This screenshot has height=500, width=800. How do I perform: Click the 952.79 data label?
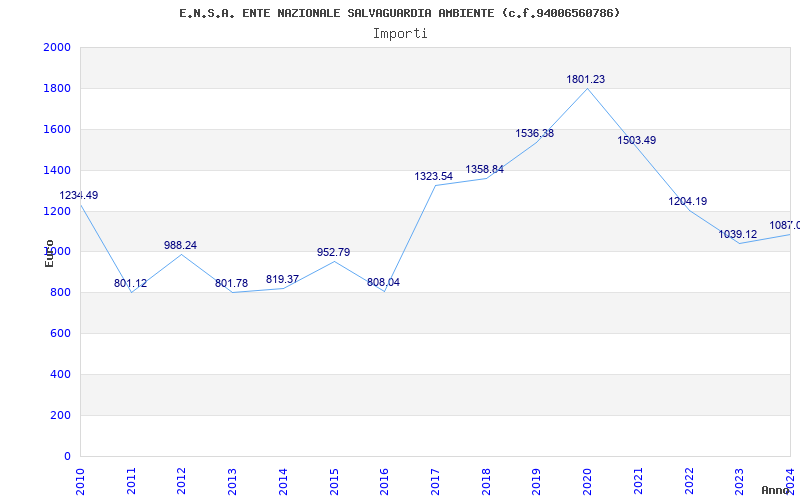point(333,252)
